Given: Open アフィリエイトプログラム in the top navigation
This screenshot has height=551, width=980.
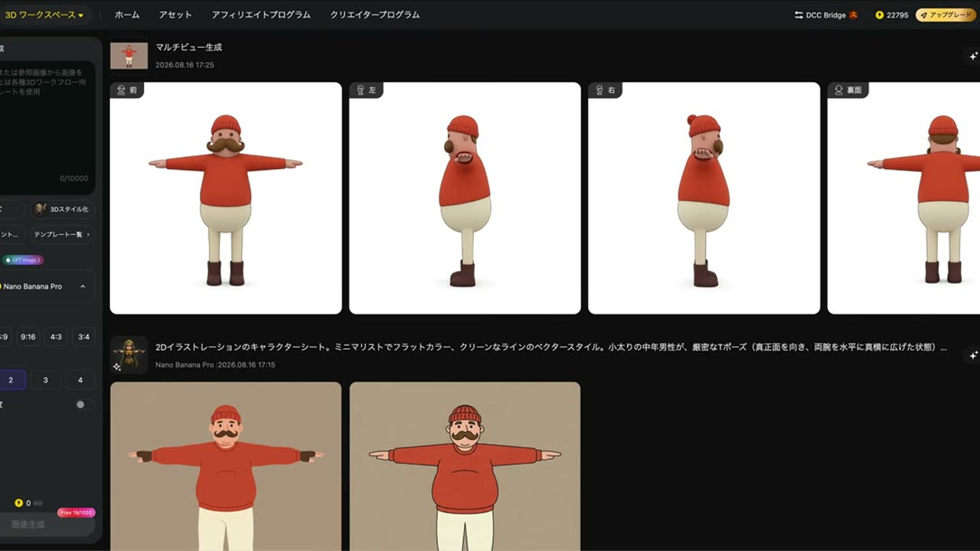Looking at the screenshot, I should (261, 15).
